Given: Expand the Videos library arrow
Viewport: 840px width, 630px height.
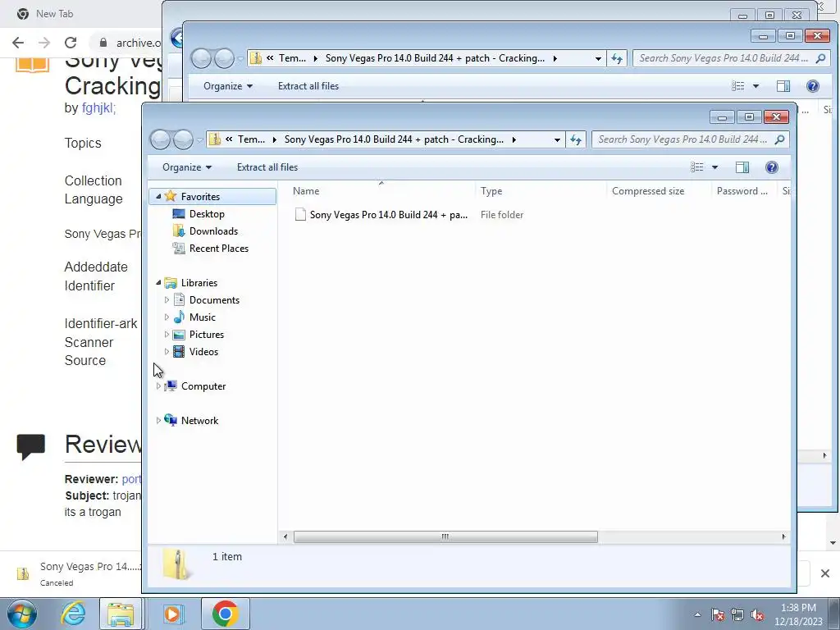Looking at the screenshot, I should [x=167, y=351].
